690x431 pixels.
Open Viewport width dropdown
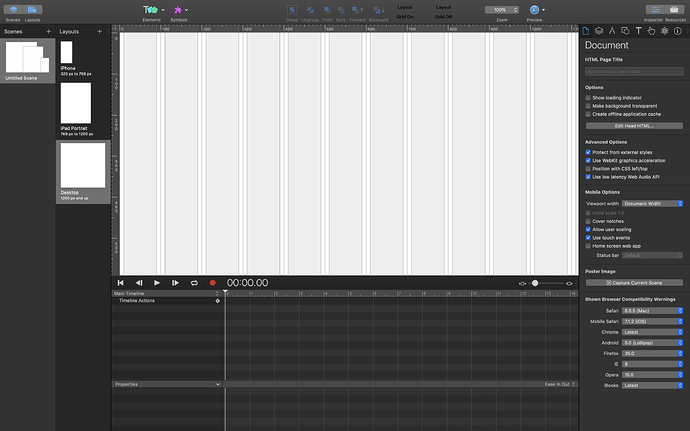(652, 203)
